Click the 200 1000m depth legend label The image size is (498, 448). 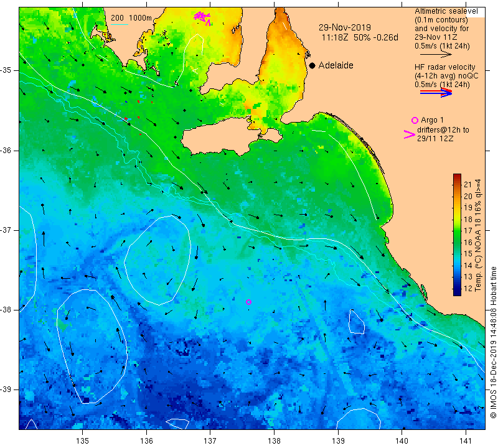[x=131, y=18]
